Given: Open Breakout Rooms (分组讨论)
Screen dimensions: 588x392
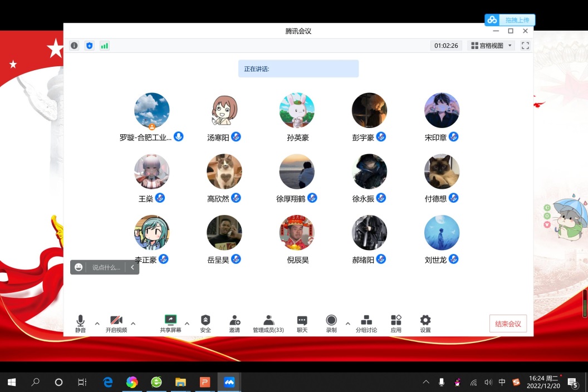Looking at the screenshot, I should click(x=366, y=323).
